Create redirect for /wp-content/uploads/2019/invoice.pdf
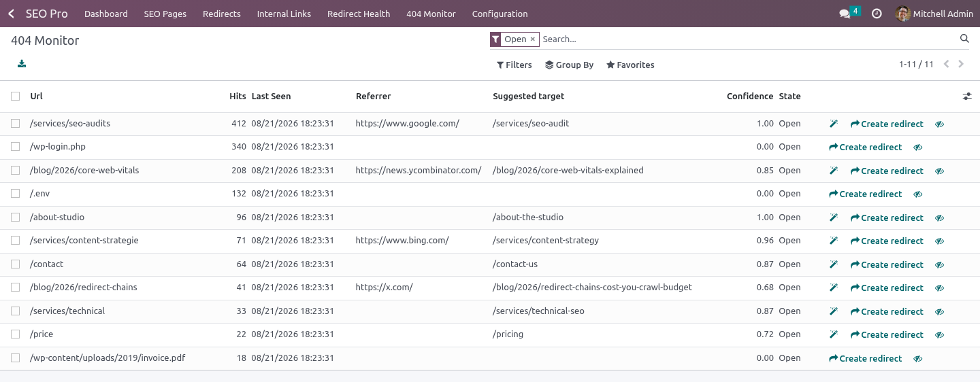This screenshot has width=980, height=382. coord(865,358)
